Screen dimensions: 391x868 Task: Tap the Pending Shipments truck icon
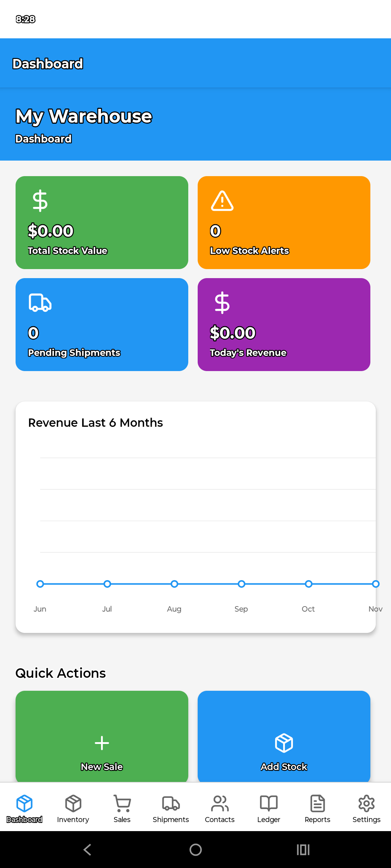[x=40, y=303]
